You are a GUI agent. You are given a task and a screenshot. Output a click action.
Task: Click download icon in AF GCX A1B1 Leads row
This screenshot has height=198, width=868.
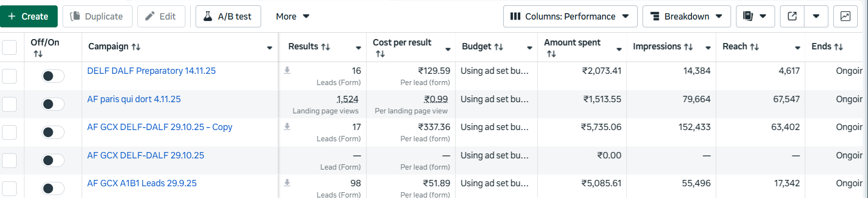287,183
